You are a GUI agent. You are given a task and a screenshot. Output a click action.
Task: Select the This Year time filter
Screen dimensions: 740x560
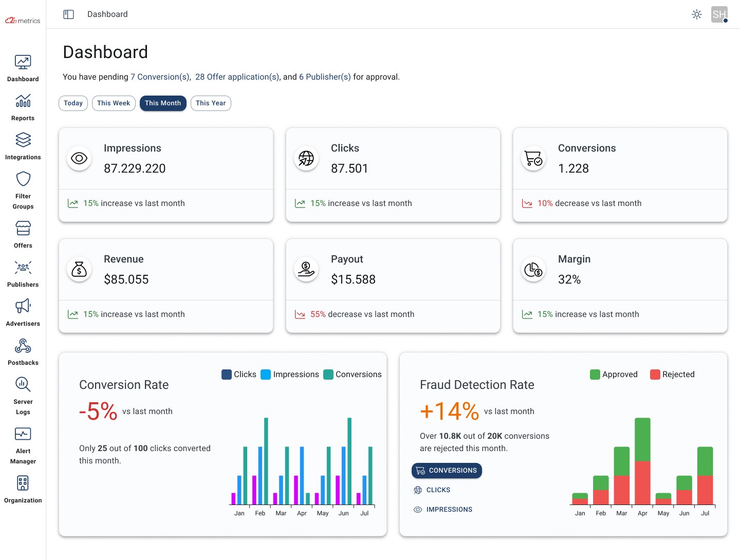pos(211,103)
